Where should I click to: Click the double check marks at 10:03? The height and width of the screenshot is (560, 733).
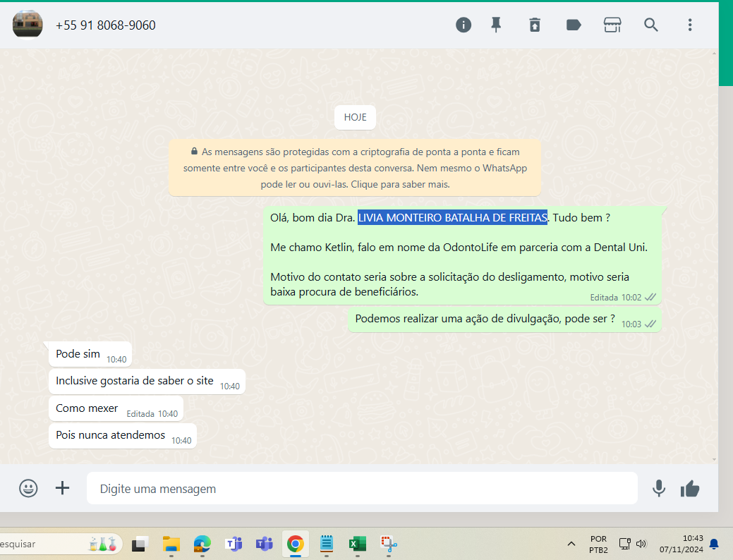pyautogui.click(x=650, y=324)
